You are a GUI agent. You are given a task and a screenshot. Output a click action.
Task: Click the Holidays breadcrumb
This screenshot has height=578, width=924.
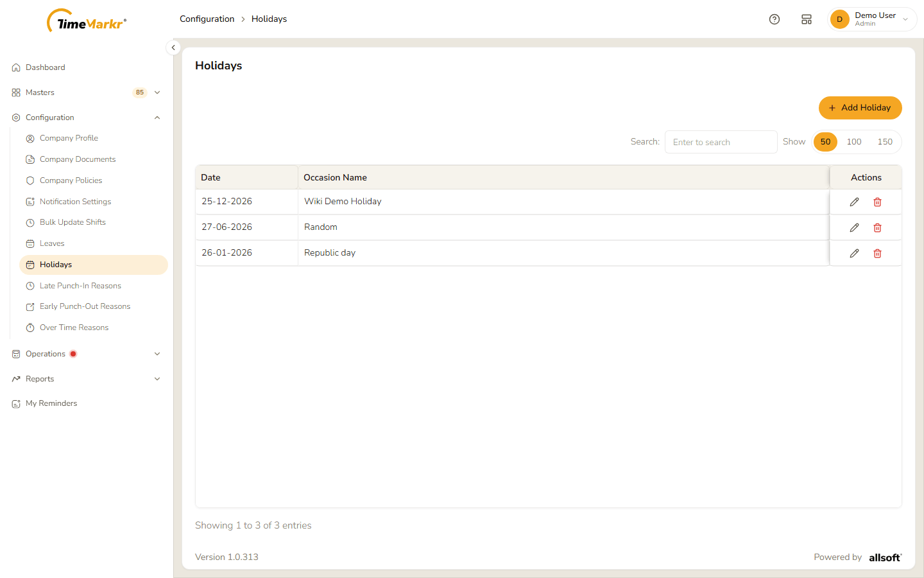click(269, 19)
